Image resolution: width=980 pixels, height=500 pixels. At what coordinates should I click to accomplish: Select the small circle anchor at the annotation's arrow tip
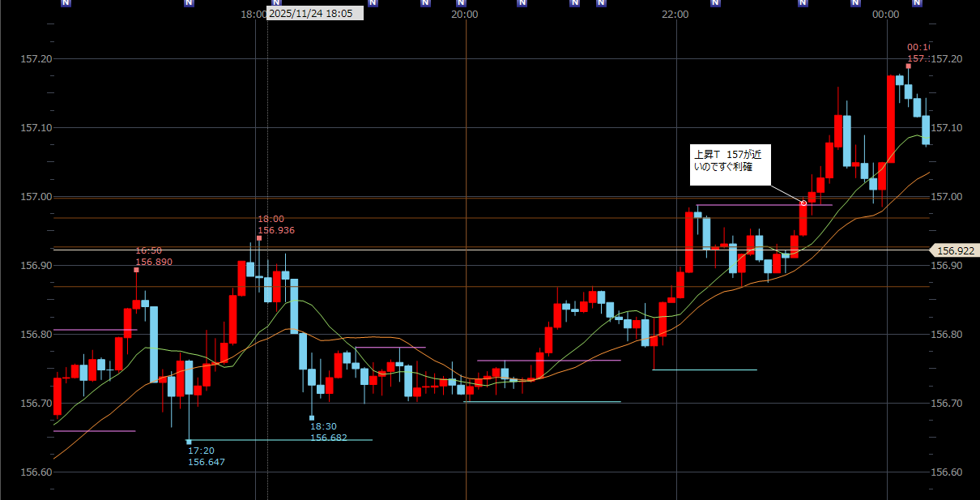[x=803, y=203]
